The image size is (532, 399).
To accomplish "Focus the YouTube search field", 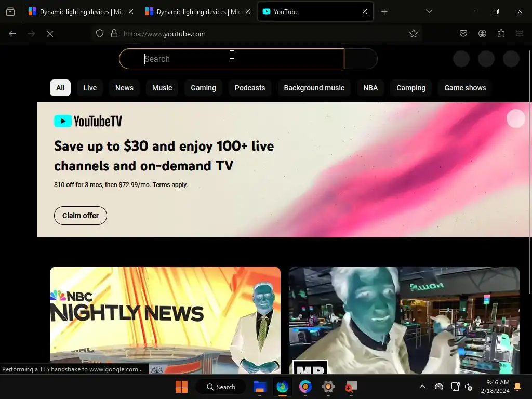I will [232, 59].
